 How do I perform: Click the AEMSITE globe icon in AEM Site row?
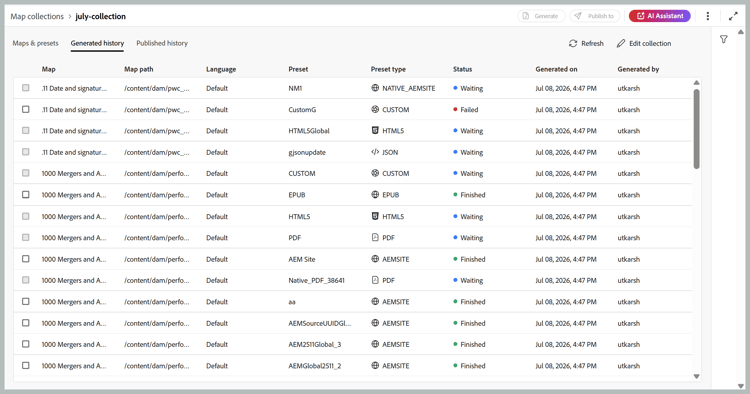click(375, 259)
